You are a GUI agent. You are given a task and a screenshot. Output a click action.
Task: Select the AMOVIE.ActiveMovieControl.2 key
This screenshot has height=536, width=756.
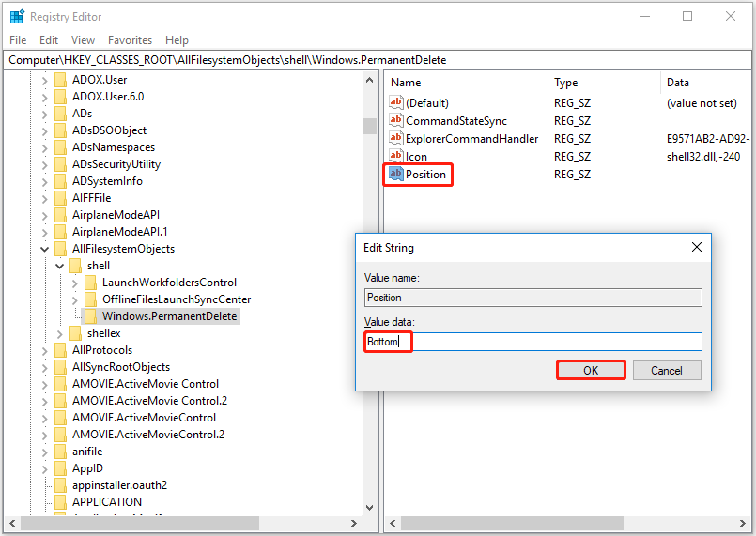click(148, 435)
